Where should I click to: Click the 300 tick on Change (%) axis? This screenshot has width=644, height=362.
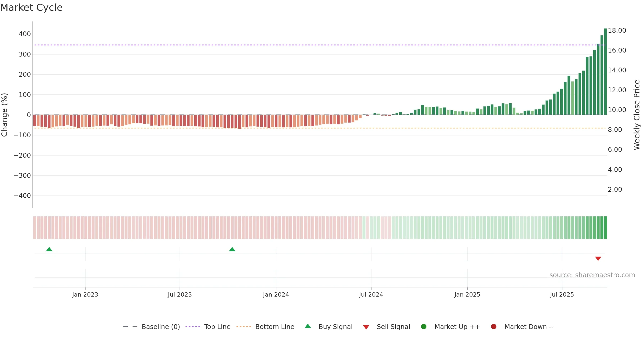click(25, 54)
